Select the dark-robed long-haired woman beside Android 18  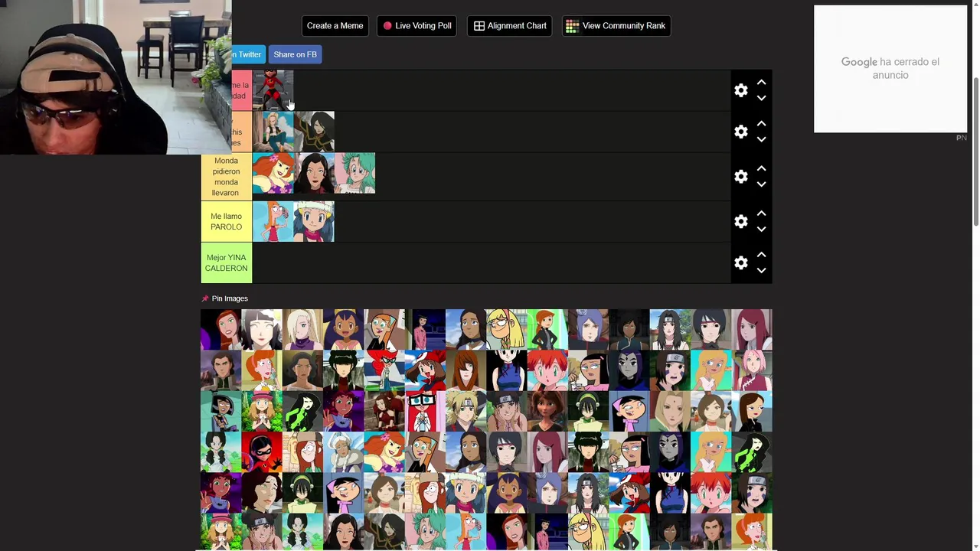(314, 132)
